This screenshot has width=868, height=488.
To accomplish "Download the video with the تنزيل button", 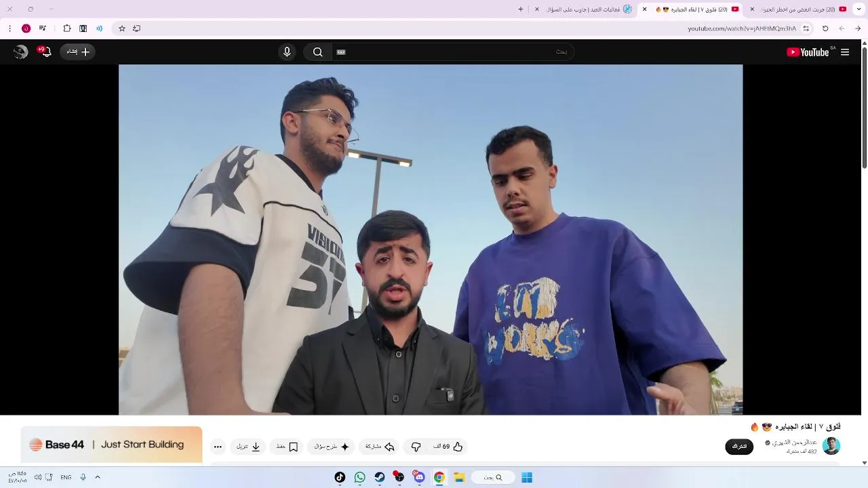I will (x=248, y=447).
